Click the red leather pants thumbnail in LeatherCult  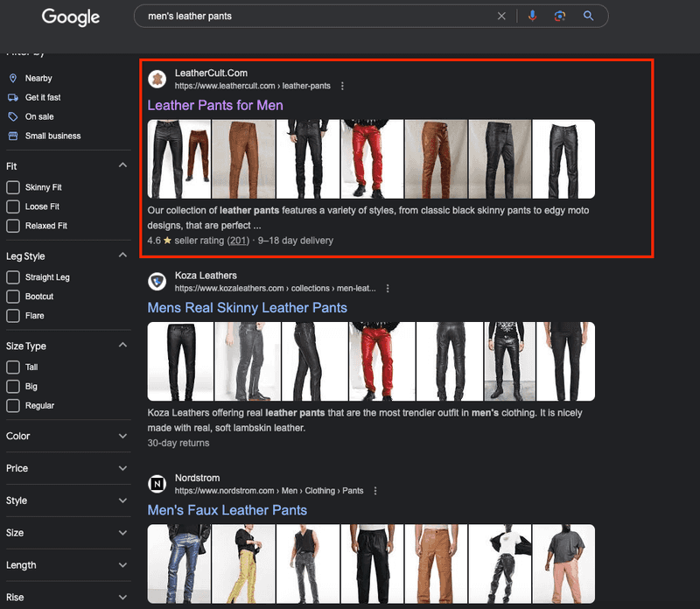pyautogui.click(x=373, y=159)
